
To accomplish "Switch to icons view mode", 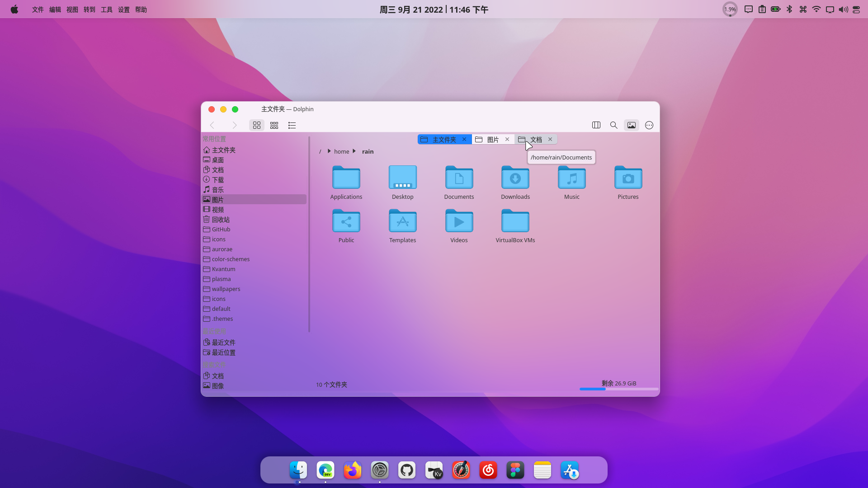I will coord(257,125).
